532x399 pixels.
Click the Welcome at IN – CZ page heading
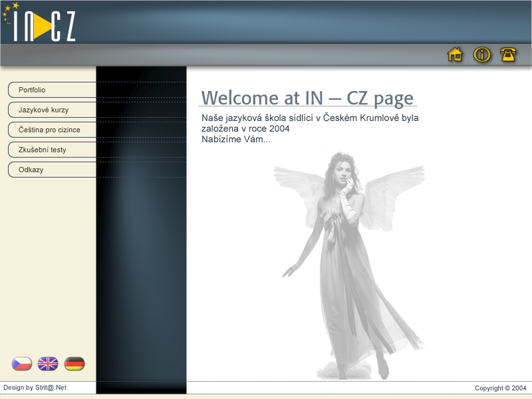pos(307,98)
